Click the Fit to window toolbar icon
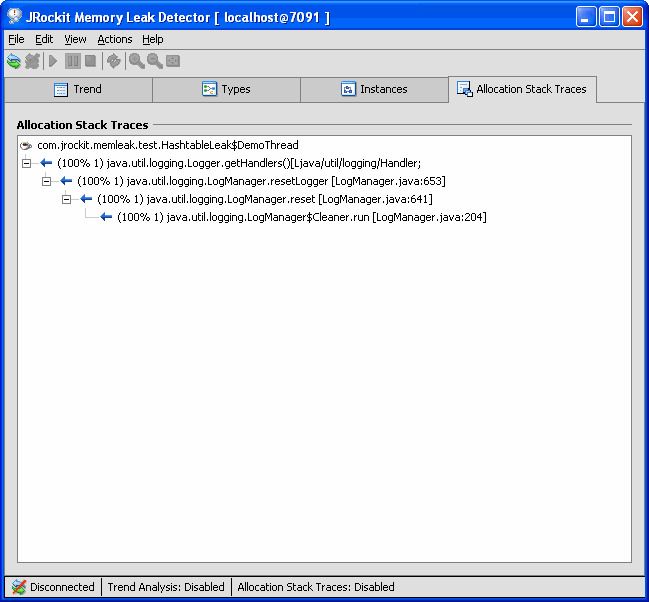Viewport: 649px width, 602px height. coord(173,61)
